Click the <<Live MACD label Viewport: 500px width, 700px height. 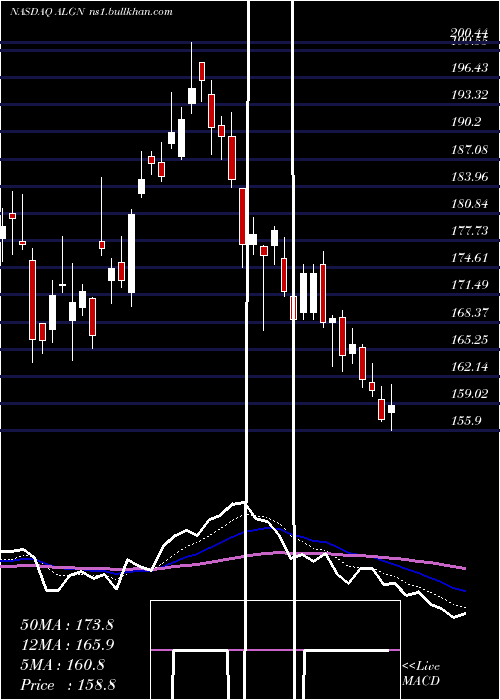421,673
